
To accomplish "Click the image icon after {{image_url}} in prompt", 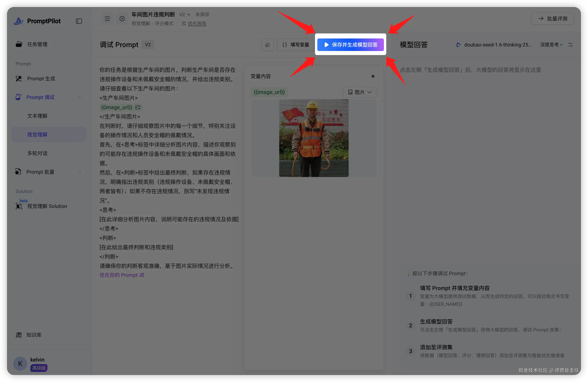I will pyautogui.click(x=138, y=108).
